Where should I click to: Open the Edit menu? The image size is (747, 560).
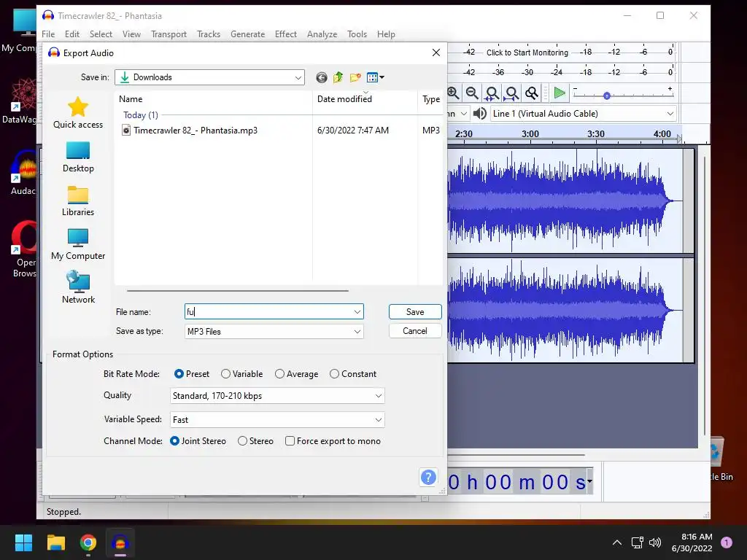(x=72, y=34)
